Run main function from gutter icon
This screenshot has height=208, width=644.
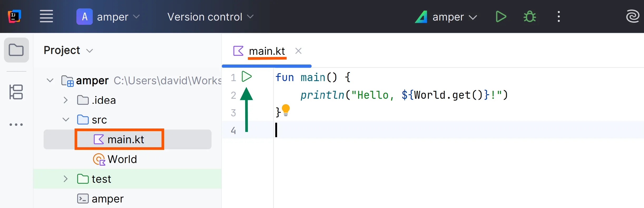tap(247, 77)
